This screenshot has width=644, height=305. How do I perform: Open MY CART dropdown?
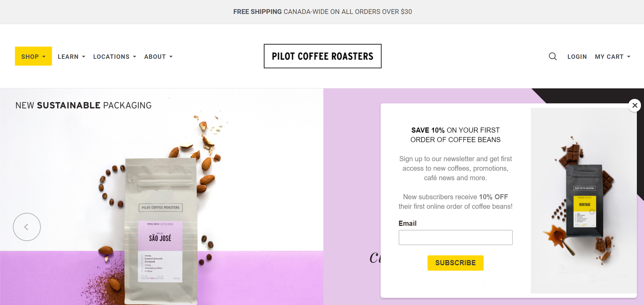coord(612,57)
